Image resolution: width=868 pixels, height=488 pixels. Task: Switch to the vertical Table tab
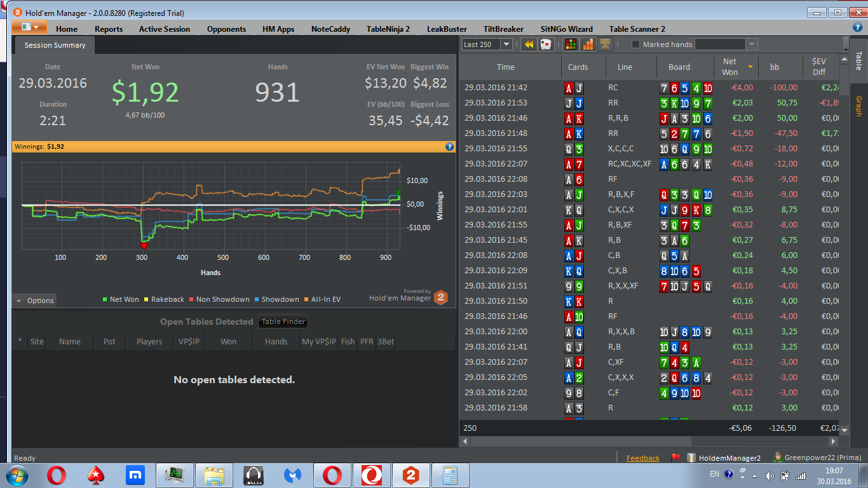coord(858,61)
